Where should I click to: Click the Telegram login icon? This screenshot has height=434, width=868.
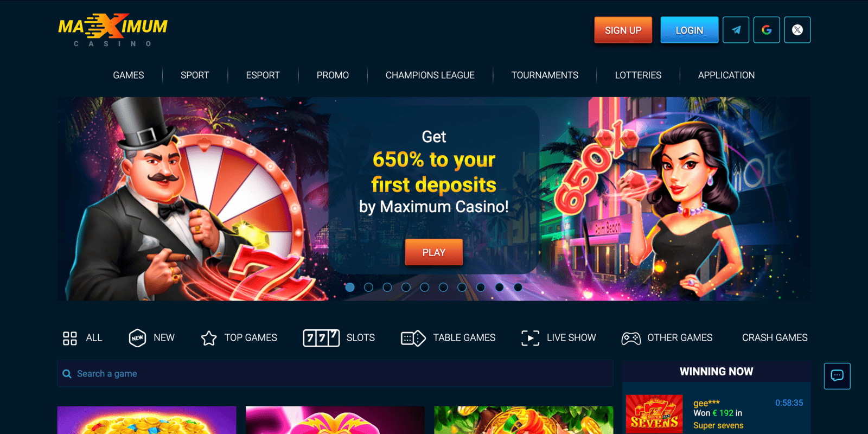click(x=736, y=30)
